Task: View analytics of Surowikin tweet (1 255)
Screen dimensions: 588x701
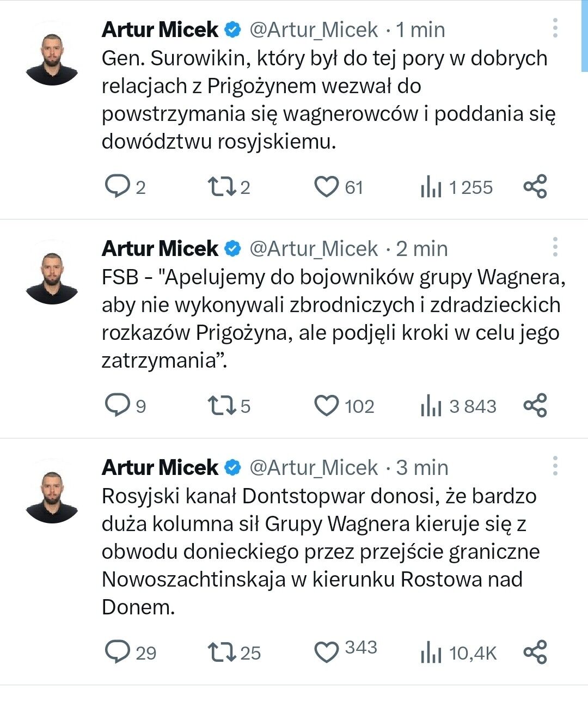Action: point(431,188)
